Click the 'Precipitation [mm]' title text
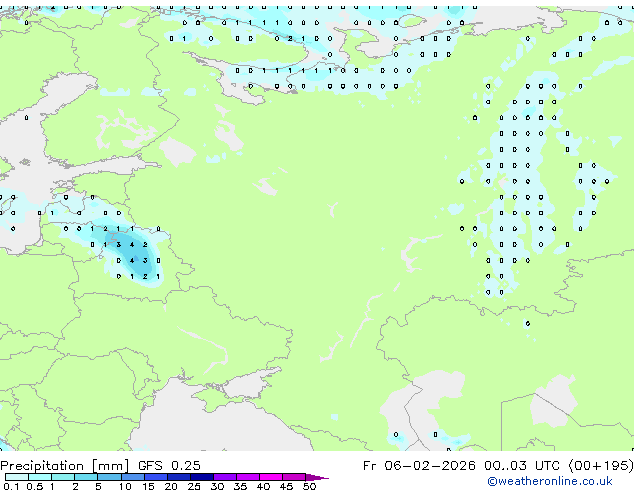Viewport: 634px width, 490px height. 64,466
